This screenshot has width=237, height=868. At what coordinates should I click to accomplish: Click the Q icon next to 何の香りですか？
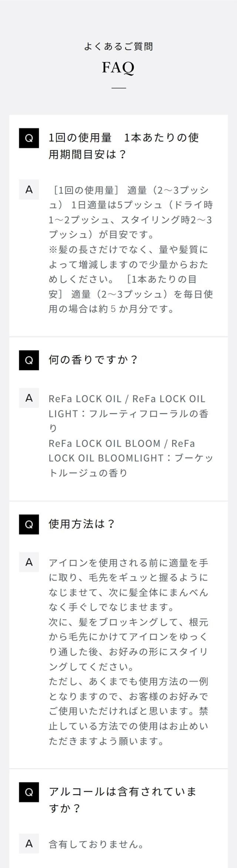click(x=29, y=360)
